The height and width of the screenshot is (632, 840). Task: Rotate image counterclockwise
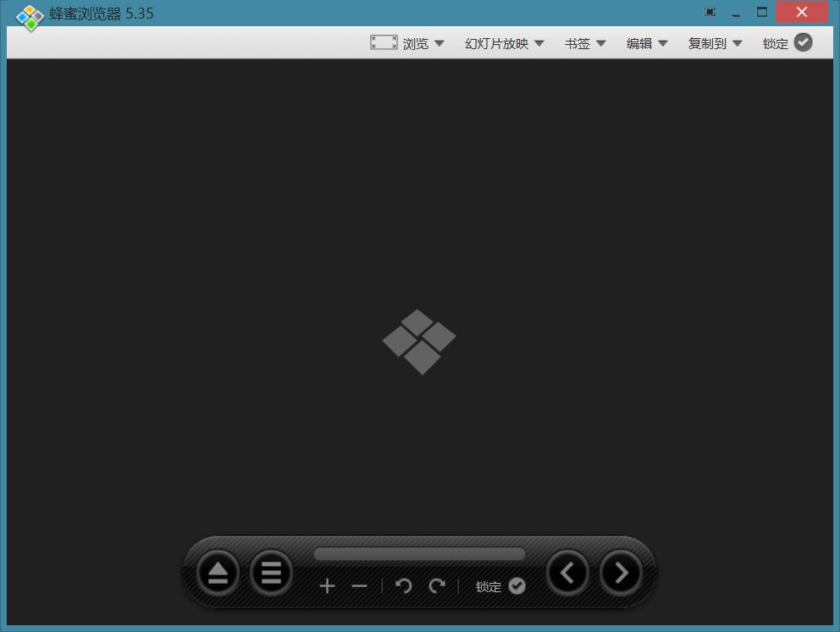[403, 586]
